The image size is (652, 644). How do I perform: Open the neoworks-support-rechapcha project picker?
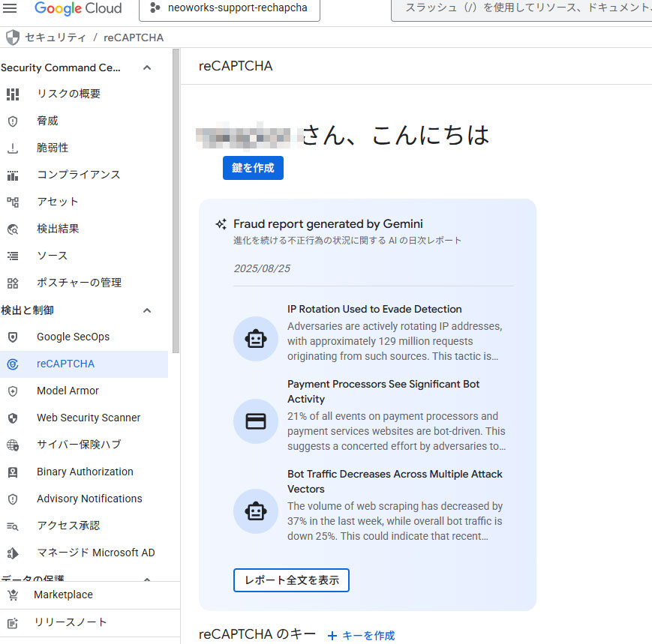pos(230,9)
